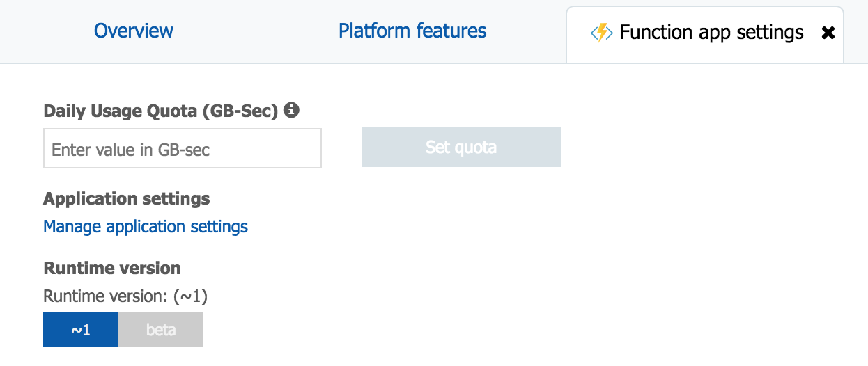The width and height of the screenshot is (868, 366).
Task: Select the Function app settings tab
Action: pyautogui.click(x=711, y=33)
